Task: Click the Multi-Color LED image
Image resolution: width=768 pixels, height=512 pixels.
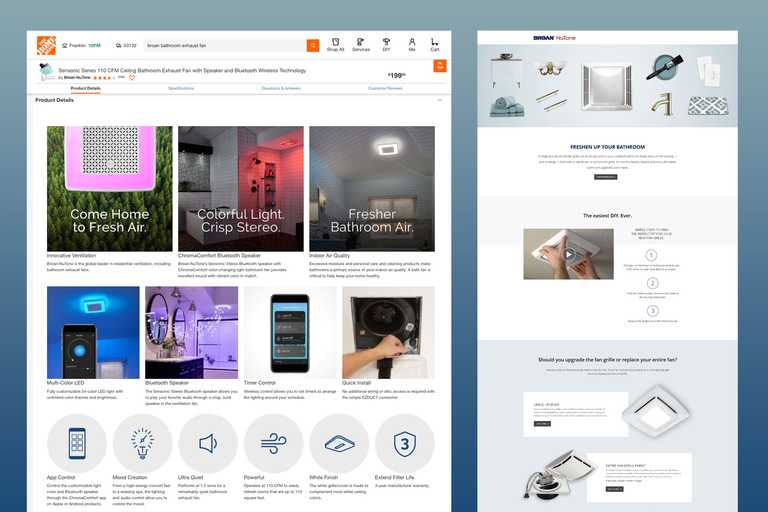Action: point(93,332)
